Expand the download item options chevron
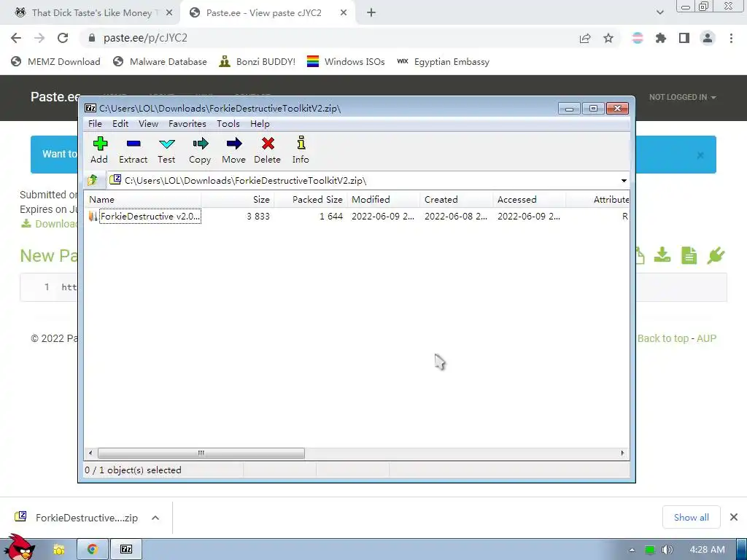The width and height of the screenshot is (747, 560). [155, 518]
